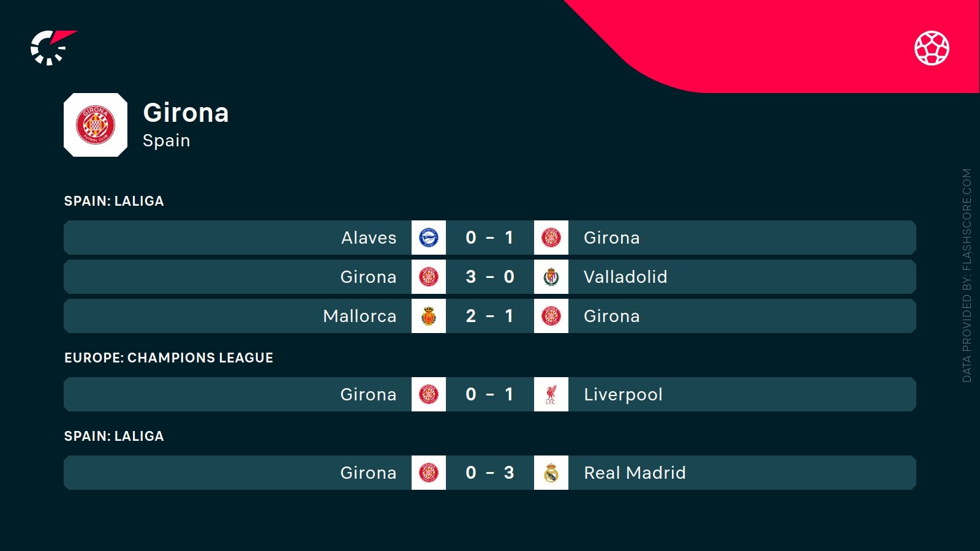Click the Girona title heading
Image resolution: width=980 pixels, height=551 pixels.
tap(186, 113)
